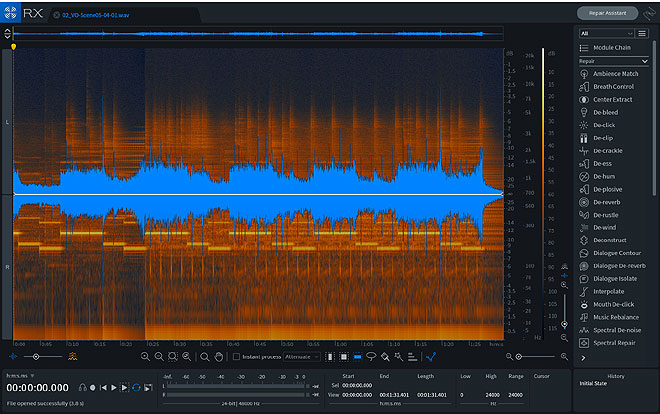
Task: Open Spectral Repair module
Action: pos(608,343)
